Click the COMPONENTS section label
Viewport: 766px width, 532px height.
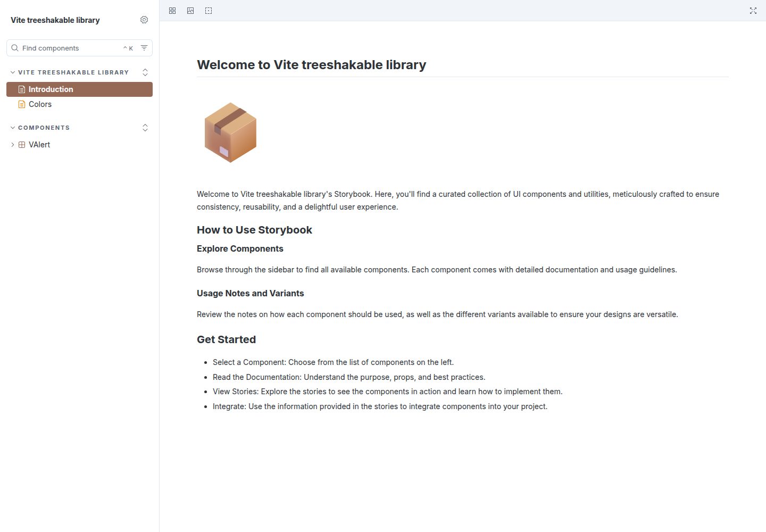(x=44, y=128)
